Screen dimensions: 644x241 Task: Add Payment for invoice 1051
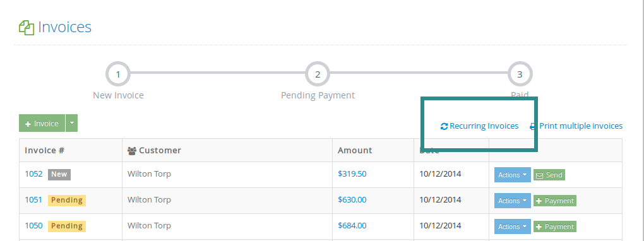[x=555, y=201]
